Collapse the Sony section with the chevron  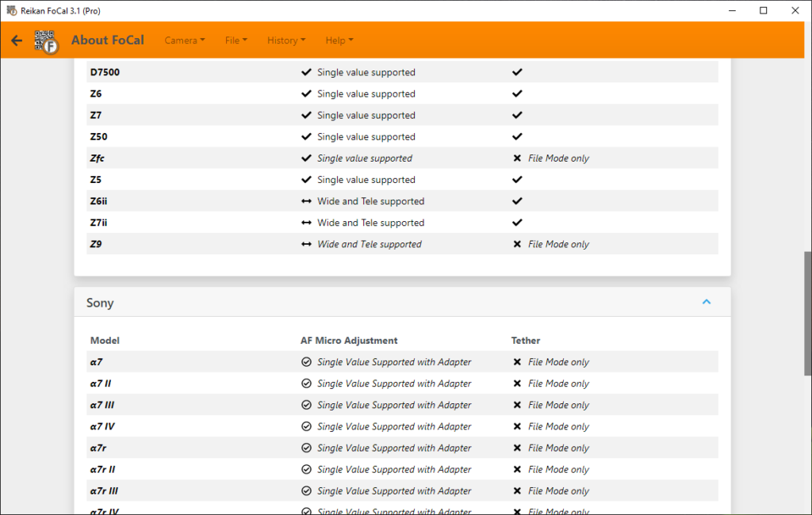point(707,303)
